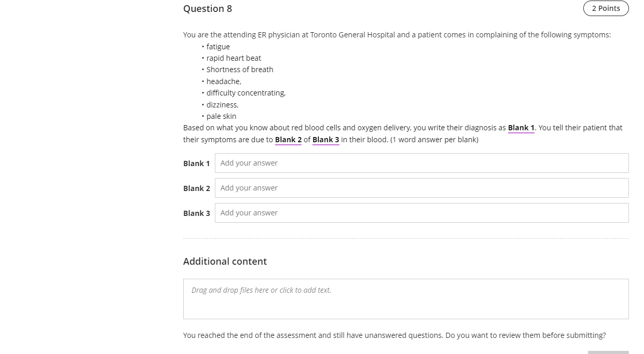Select the underlined Blank 1 reference in question text
The image size is (644, 354).
[520, 128]
